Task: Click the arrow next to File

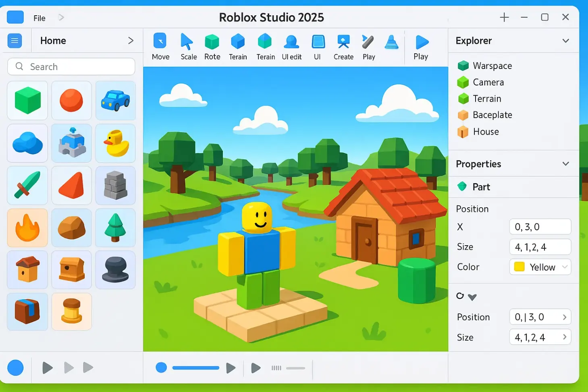Action: 61,17
